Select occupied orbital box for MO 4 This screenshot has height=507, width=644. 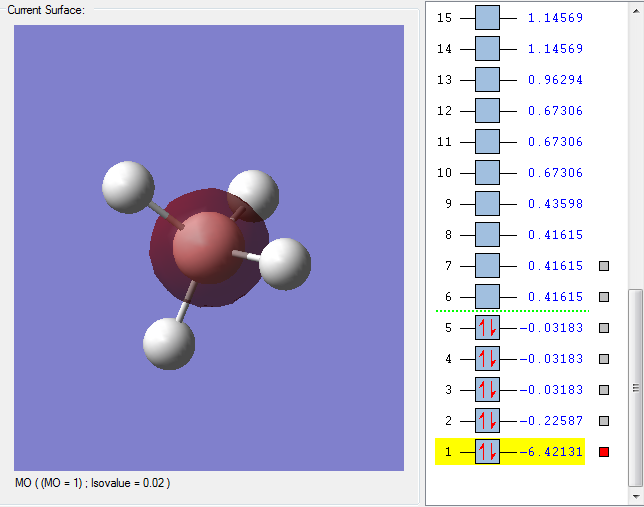click(488, 359)
